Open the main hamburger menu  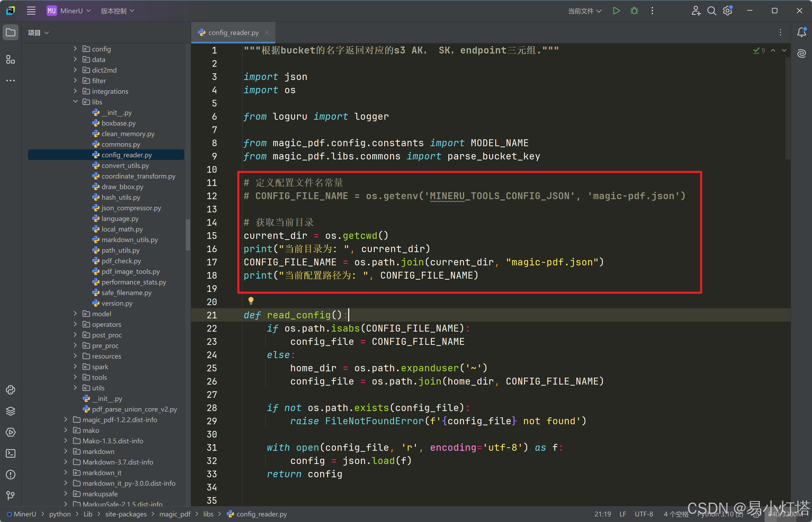click(x=31, y=11)
